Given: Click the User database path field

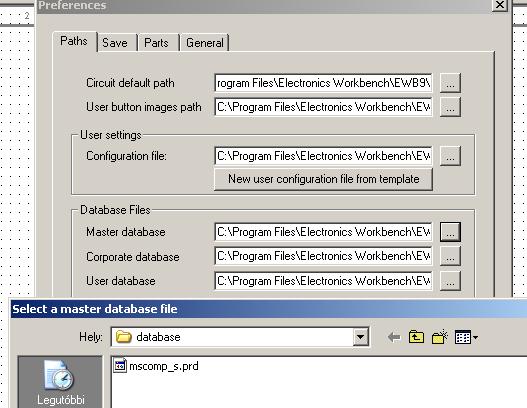Looking at the screenshot, I should pyautogui.click(x=323, y=281).
